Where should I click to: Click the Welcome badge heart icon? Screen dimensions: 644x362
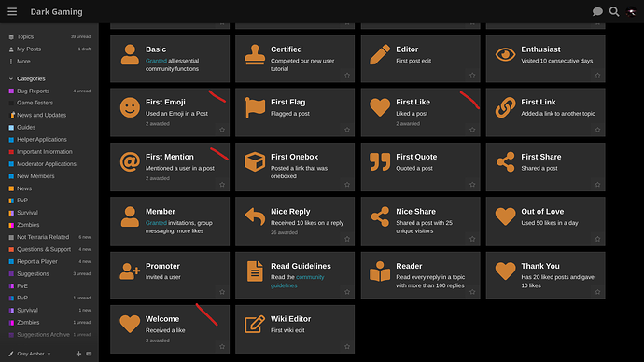(x=130, y=324)
